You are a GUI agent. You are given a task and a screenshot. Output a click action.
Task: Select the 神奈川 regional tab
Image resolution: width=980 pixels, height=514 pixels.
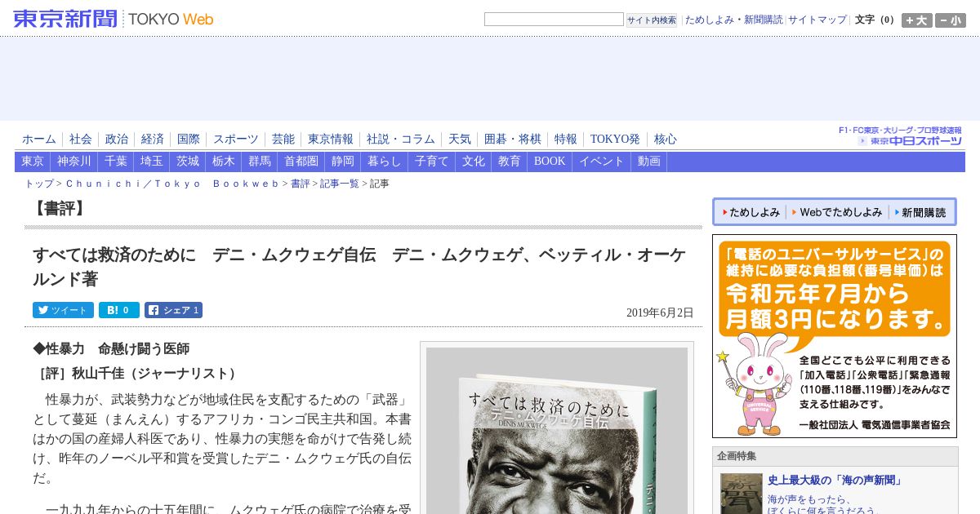coord(74,162)
